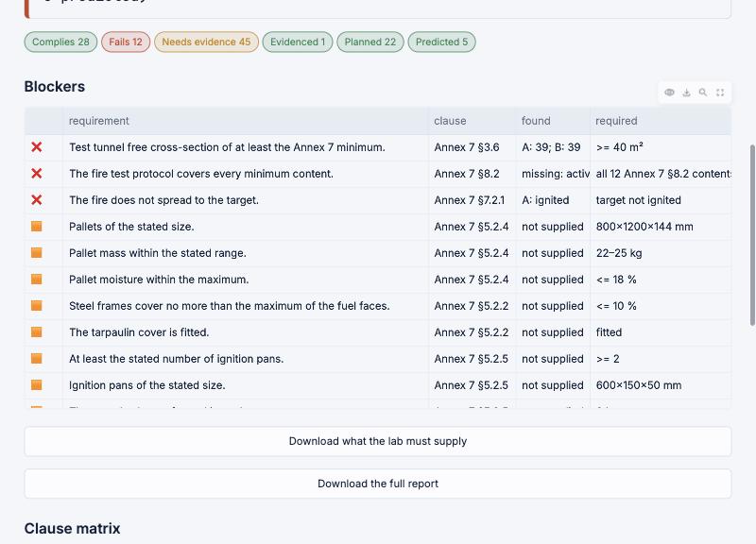Select cell 'Pallets of the stated size.'
The image size is (756, 544).
point(246,227)
